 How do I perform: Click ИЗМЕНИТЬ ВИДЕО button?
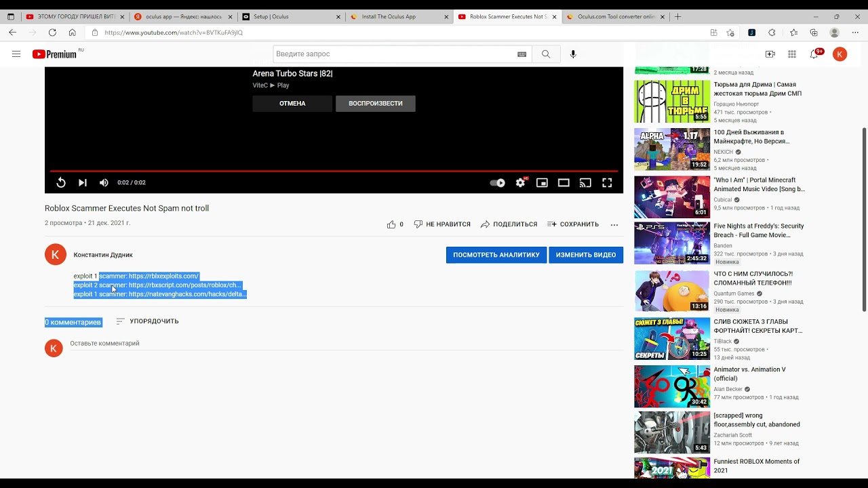point(586,255)
